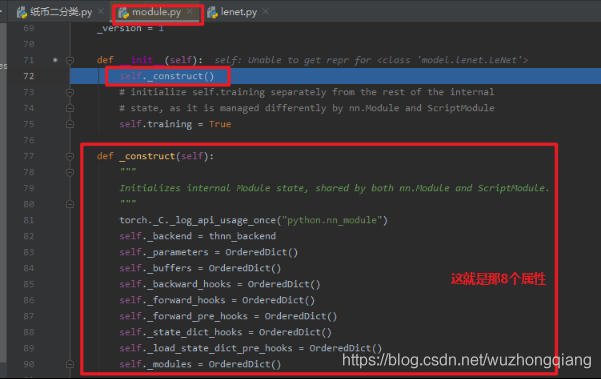Viewport: 601px width, 379px height.
Task: Click the 'Initializes internal Module state' docstring
Action: coord(334,188)
